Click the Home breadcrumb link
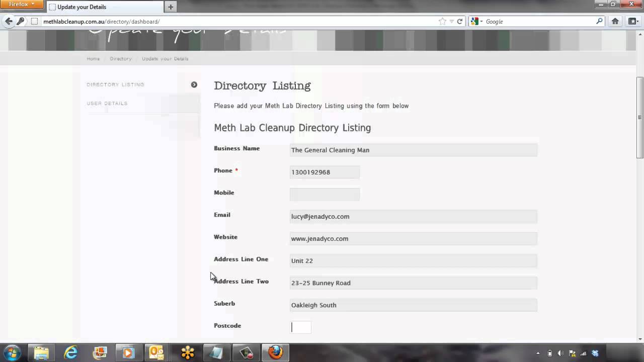 pyautogui.click(x=93, y=59)
